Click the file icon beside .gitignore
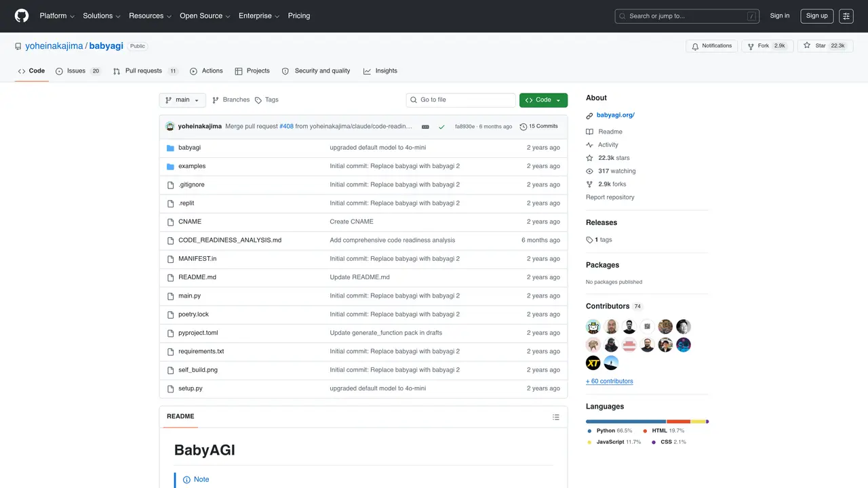Viewport: 868px width, 488px height. pyautogui.click(x=171, y=185)
